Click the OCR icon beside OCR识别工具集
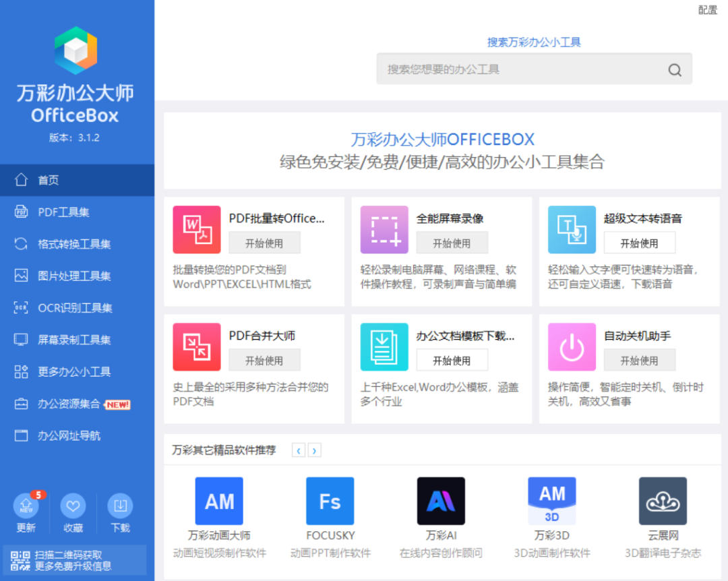 click(x=22, y=307)
